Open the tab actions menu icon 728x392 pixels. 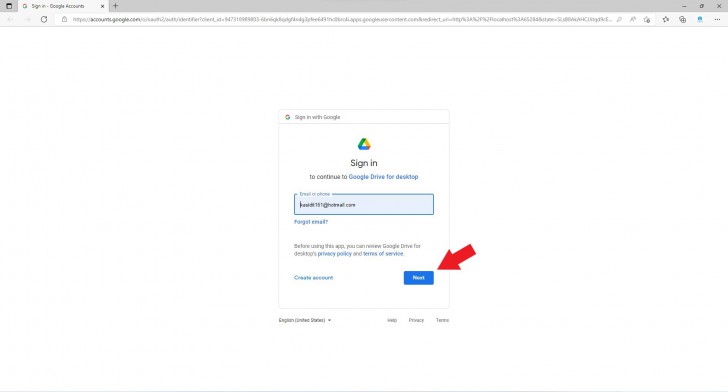(9, 6)
